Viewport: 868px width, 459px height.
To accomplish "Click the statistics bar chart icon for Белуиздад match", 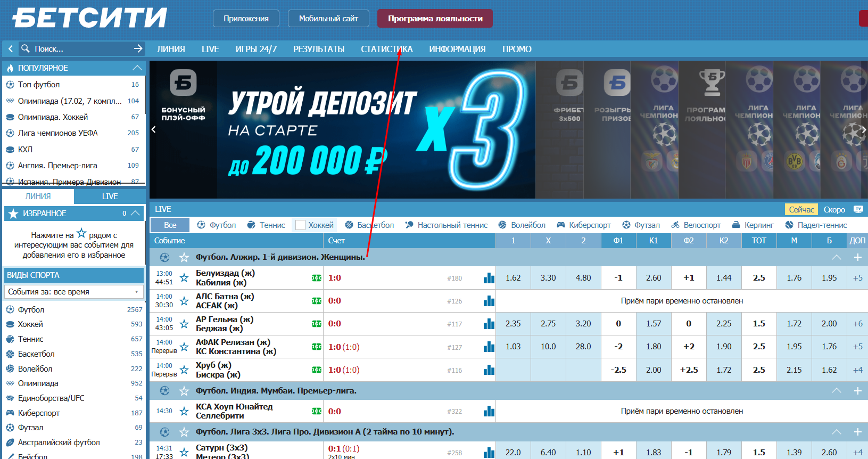I will (x=489, y=278).
